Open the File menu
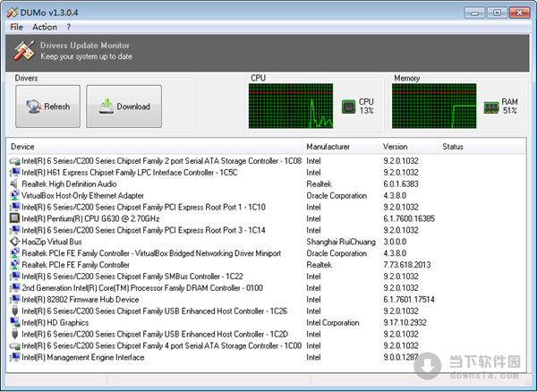This screenshot has width=537, height=392. [16, 27]
